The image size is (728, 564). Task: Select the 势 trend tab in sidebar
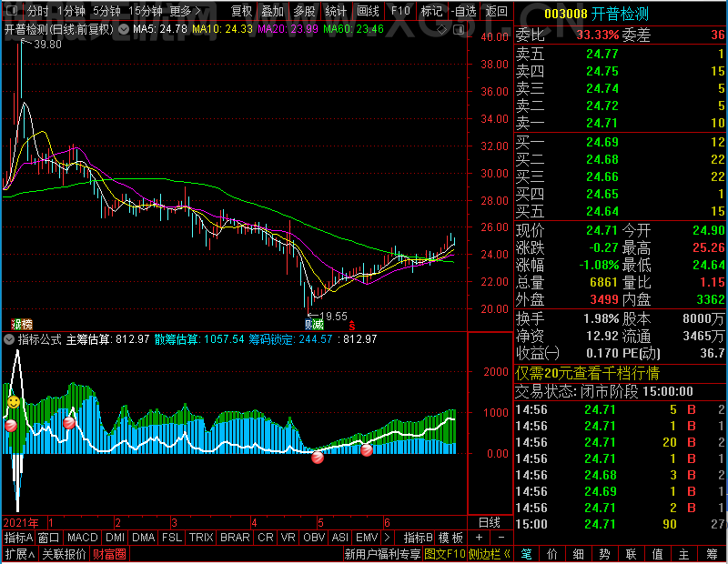click(x=605, y=554)
